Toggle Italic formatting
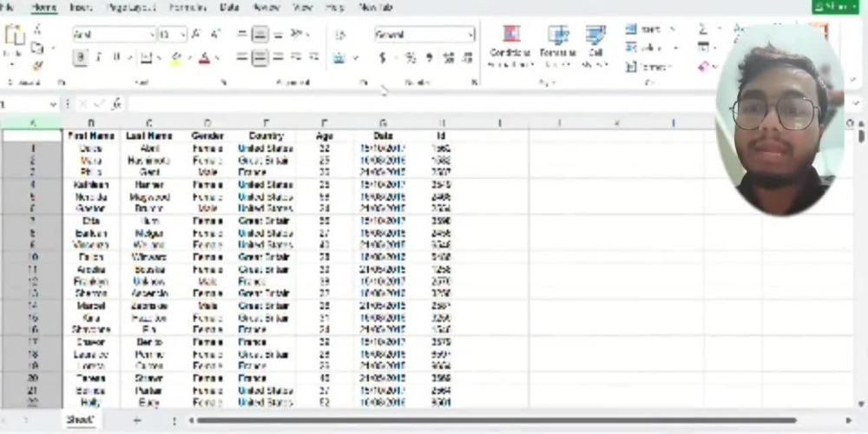Screen dimensions: 868x434 click(x=99, y=57)
